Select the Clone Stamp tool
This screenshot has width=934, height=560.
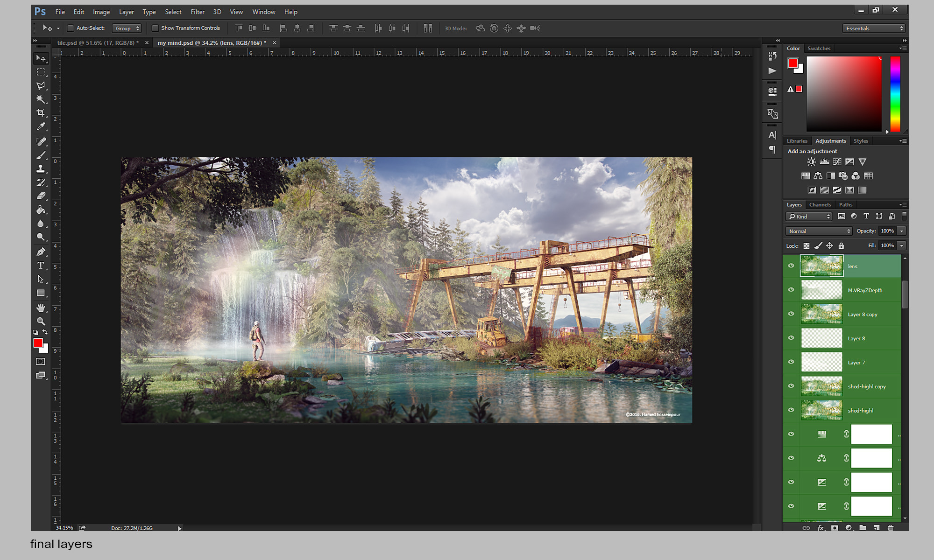[x=41, y=168]
